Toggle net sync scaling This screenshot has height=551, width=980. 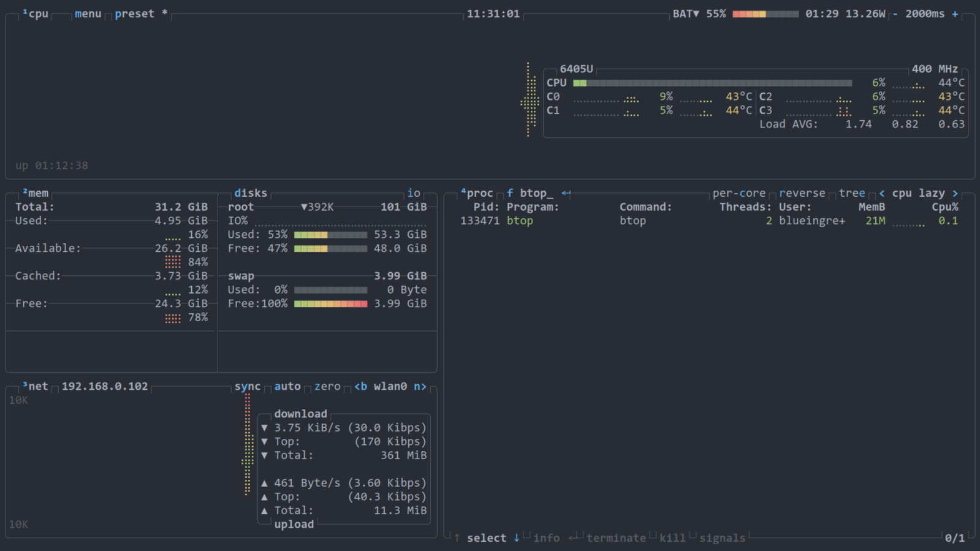tap(248, 387)
